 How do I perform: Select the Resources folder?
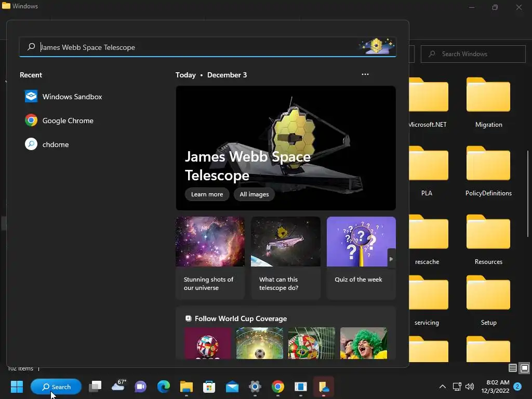tap(488, 240)
